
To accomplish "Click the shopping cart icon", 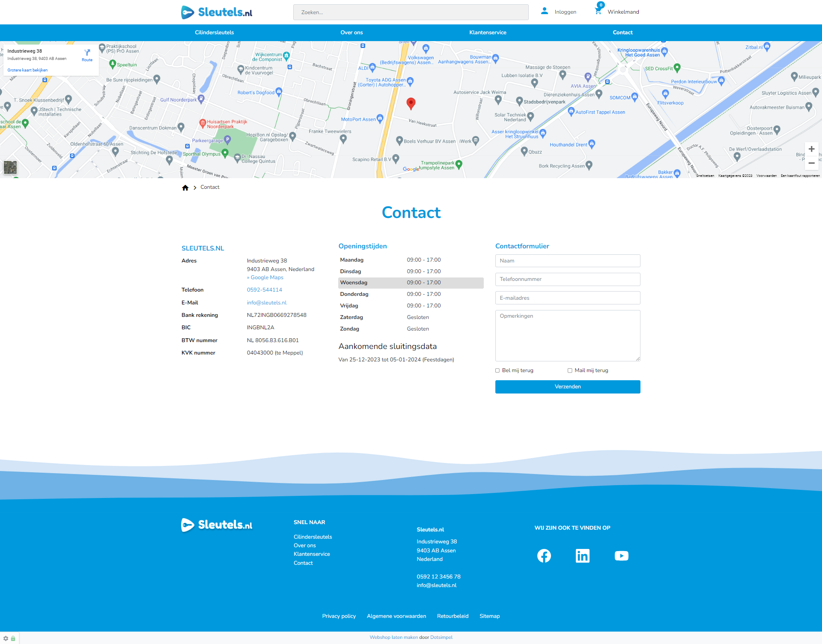I will pos(598,11).
